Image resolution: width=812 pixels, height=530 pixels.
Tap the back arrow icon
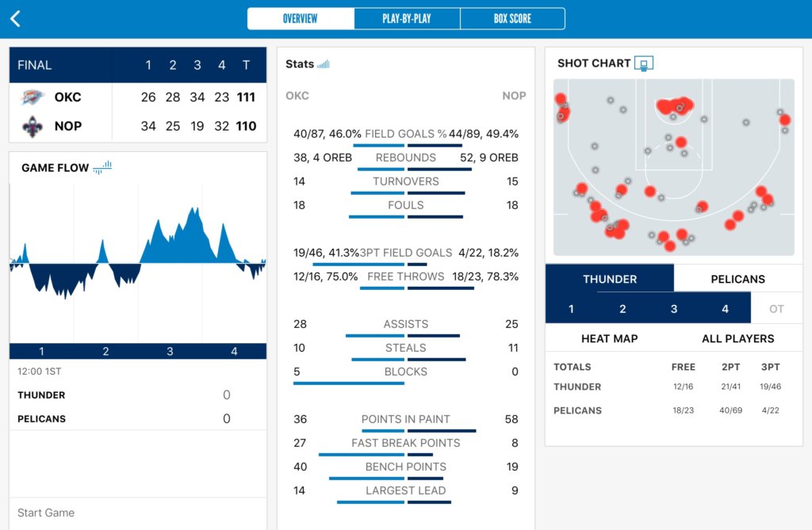click(15, 19)
